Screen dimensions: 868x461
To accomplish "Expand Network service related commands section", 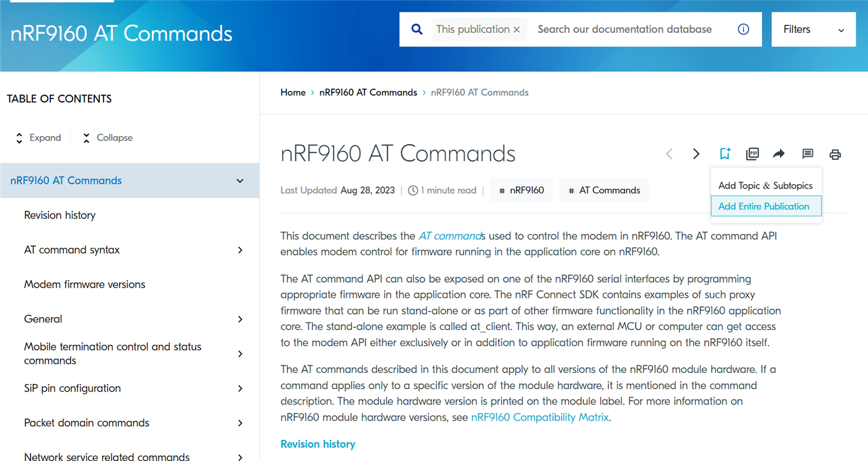I will [x=240, y=457].
